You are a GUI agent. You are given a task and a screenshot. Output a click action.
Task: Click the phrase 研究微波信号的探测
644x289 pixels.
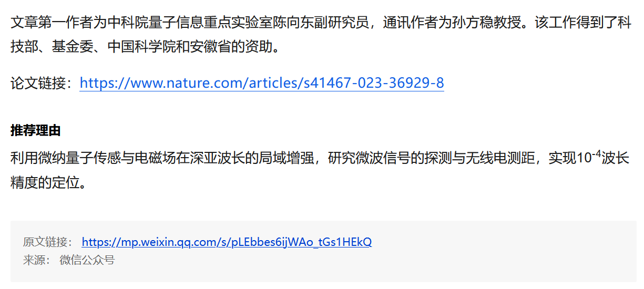[390, 158]
